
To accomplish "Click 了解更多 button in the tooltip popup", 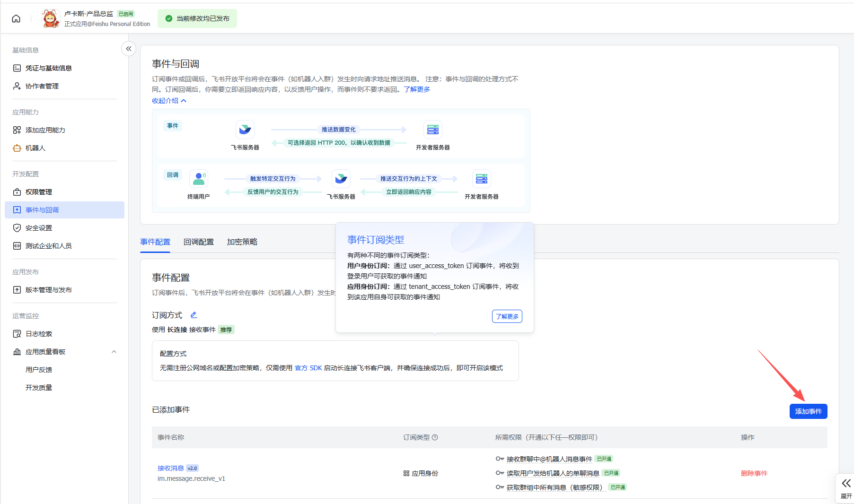I will tap(507, 316).
